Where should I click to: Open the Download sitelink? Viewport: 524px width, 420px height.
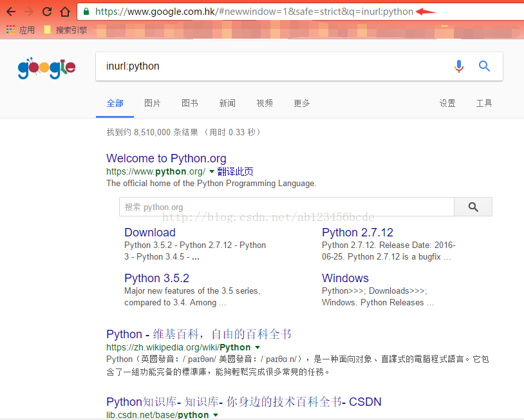point(150,233)
